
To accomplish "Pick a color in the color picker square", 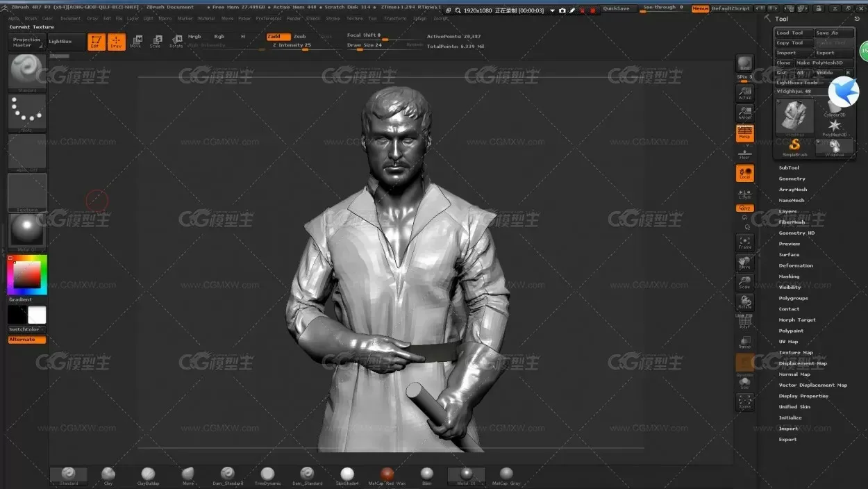I will [27, 274].
